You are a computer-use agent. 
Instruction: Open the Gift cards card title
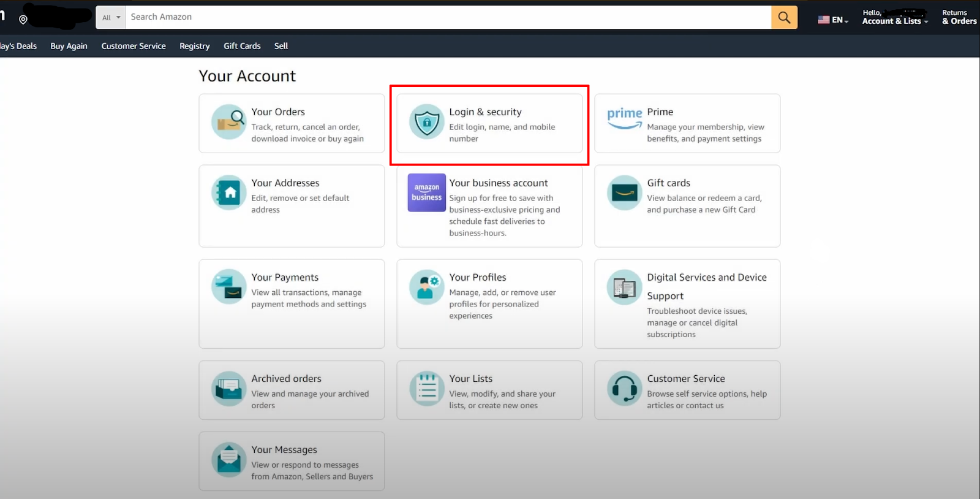(x=669, y=183)
